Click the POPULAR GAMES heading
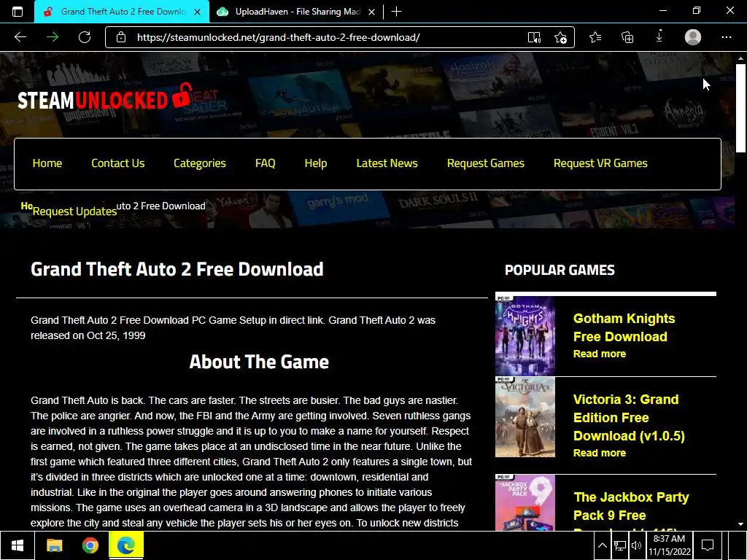 tap(560, 271)
